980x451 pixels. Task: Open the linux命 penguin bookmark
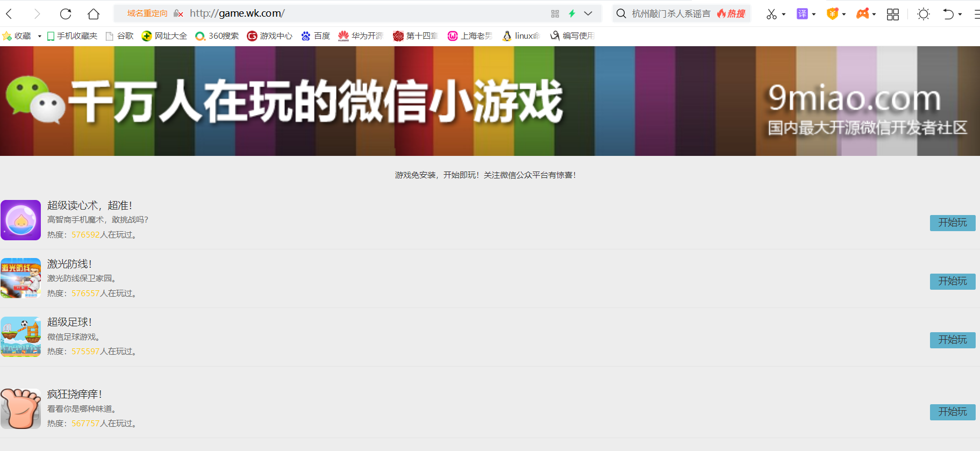click(521, 36)
